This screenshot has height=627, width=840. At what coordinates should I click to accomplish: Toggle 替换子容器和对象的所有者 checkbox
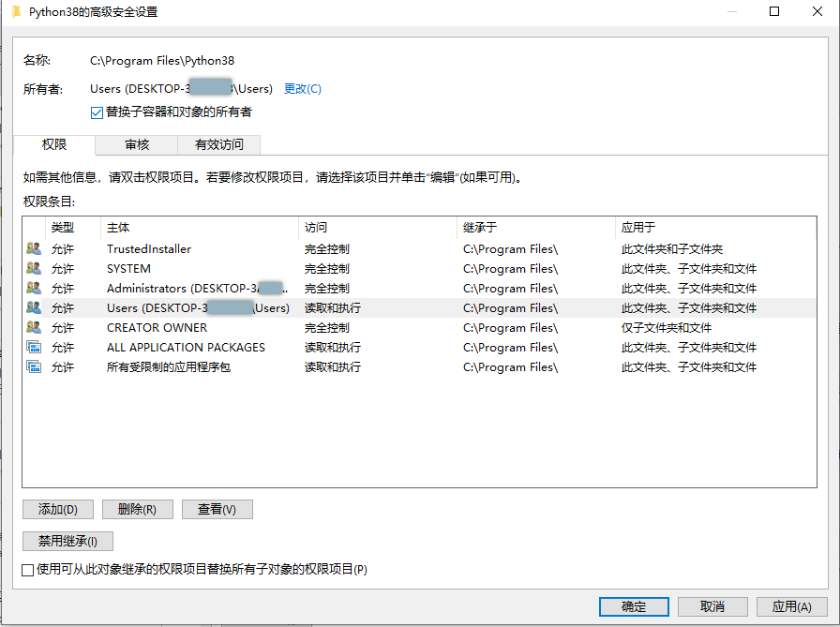(97, 112)
